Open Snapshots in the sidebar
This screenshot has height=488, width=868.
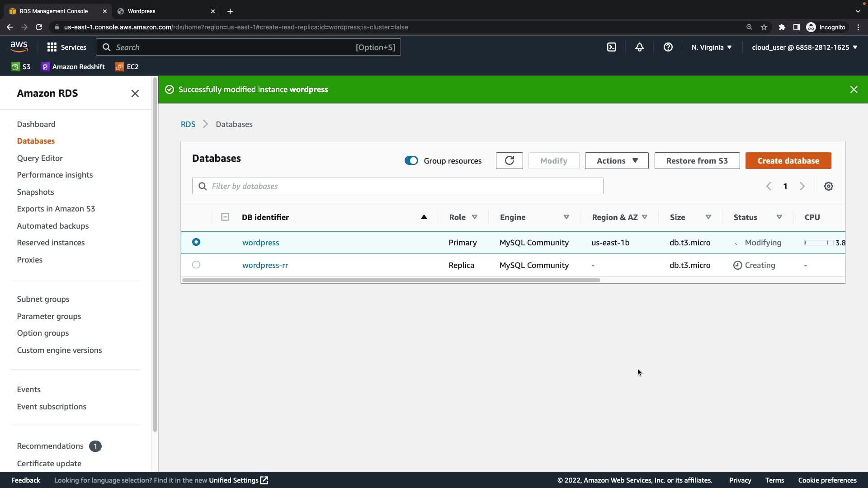pos(35,192)
